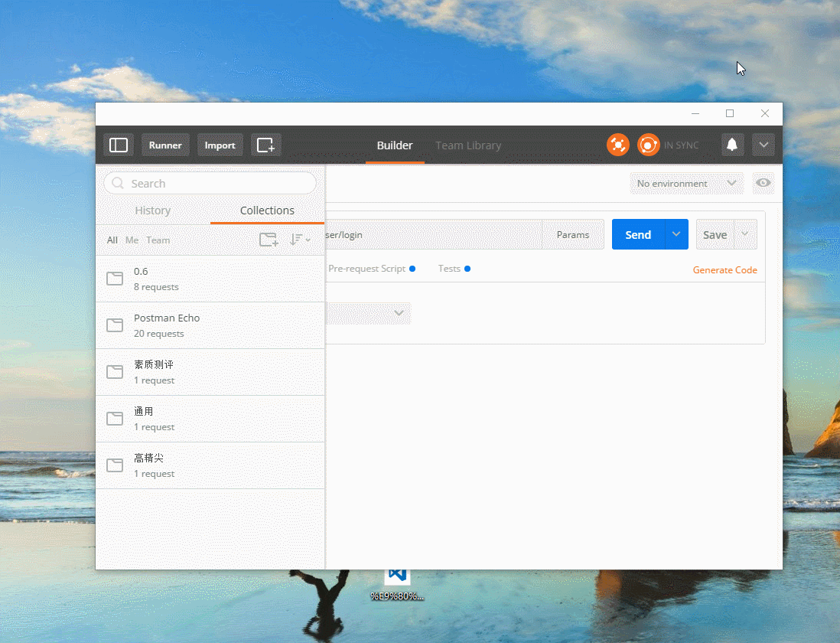The height and width of the screenshot is (643, 840).
Task: Expand the Save button dropdown arrow
Action: click(745, 235)
